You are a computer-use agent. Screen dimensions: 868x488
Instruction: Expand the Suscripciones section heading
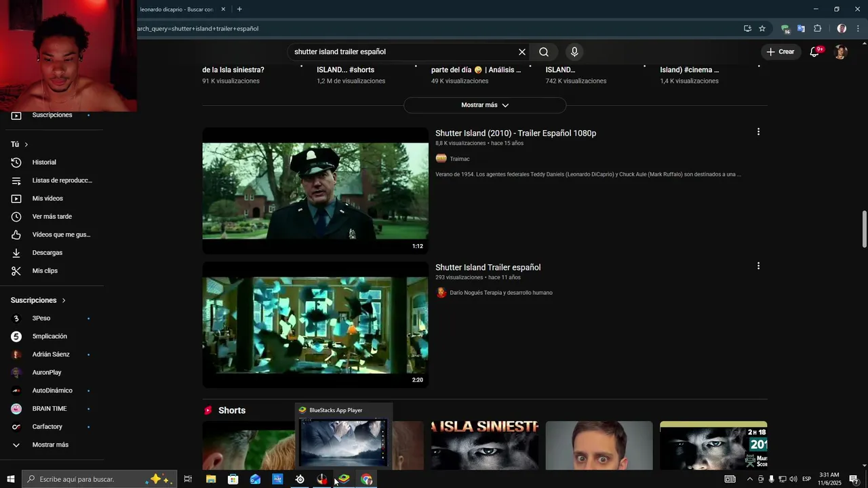(38, 300)
